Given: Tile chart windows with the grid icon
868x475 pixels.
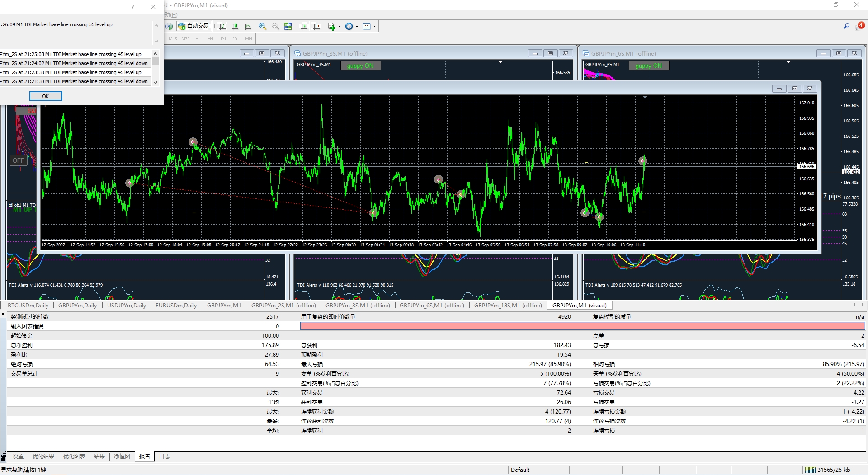Looking at the screenshot, I should [288, 26].
